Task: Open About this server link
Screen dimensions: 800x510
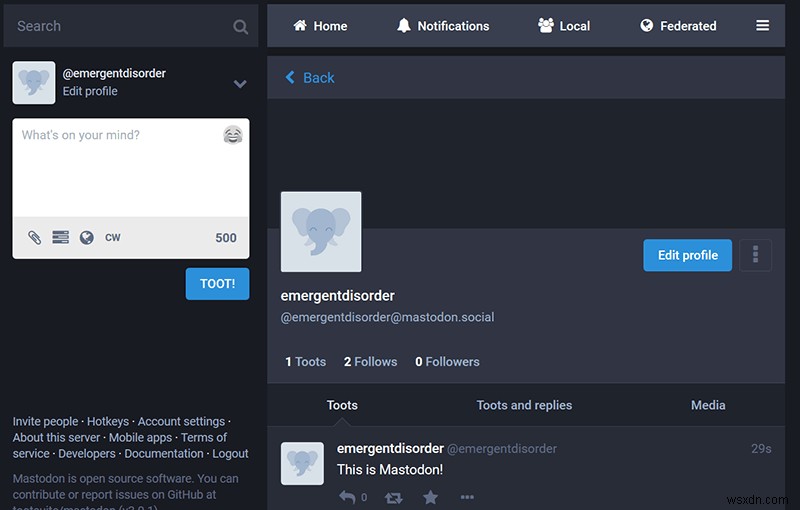Action: (56, 438)
